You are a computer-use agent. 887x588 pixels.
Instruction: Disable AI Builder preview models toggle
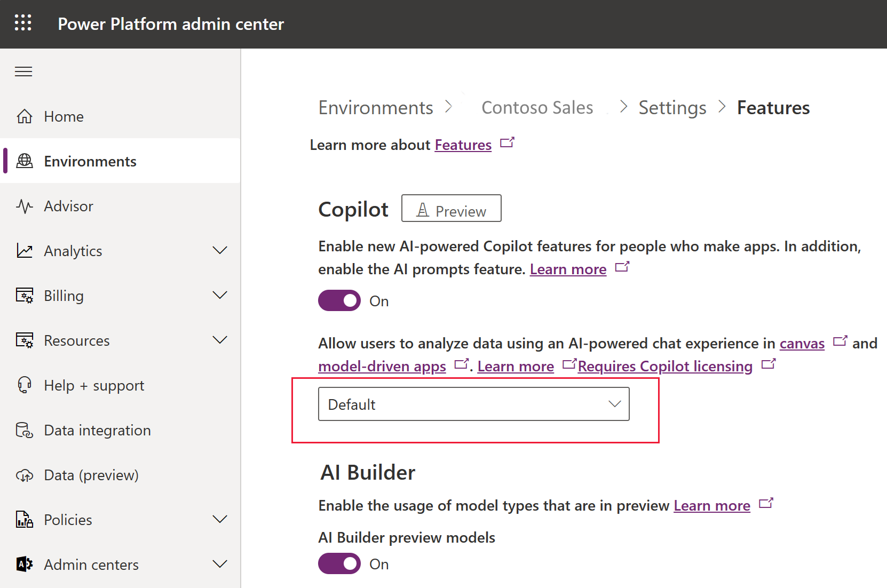pyautogui.click(x=339, y=564)
